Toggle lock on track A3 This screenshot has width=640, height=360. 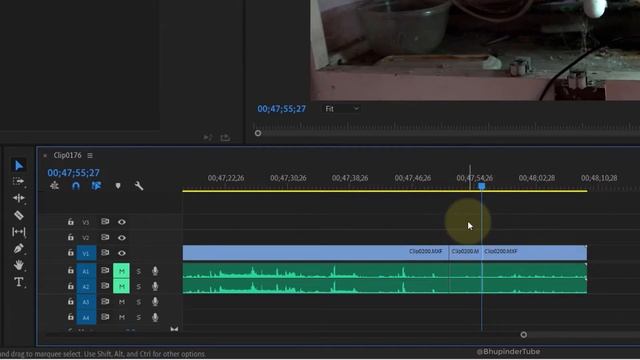(71, 301)
